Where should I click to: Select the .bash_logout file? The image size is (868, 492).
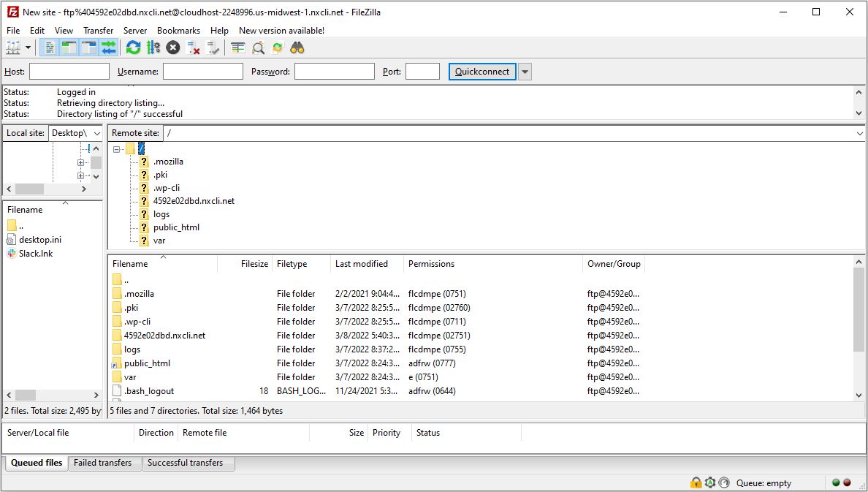click(149, 390)
